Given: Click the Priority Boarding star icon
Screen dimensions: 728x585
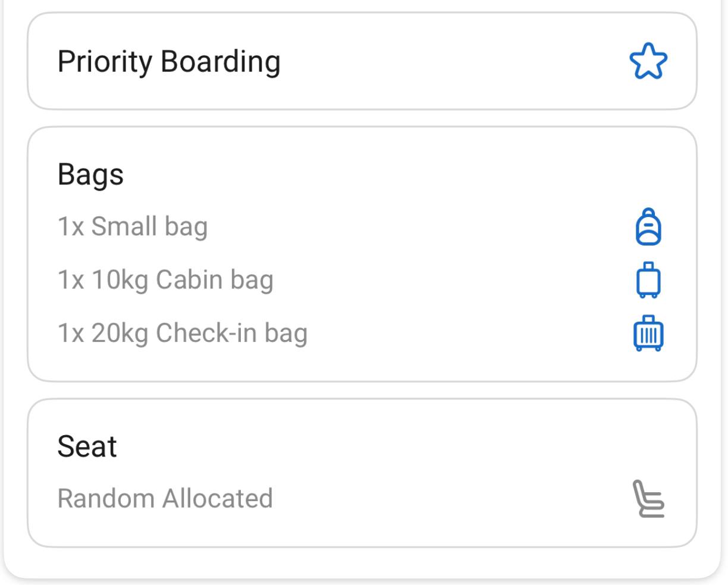Looking at the screenshot, I should click(x=648, y=61).
